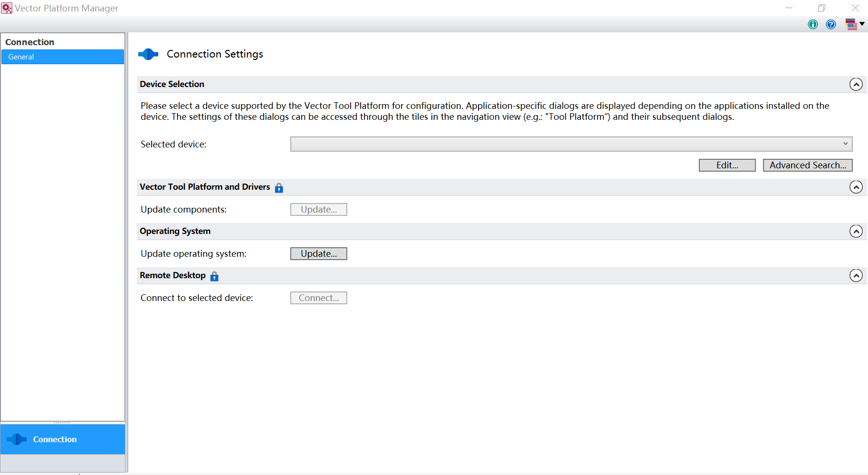
Task: Close the Vector Platform Manager window
Action: click(855, 8)
